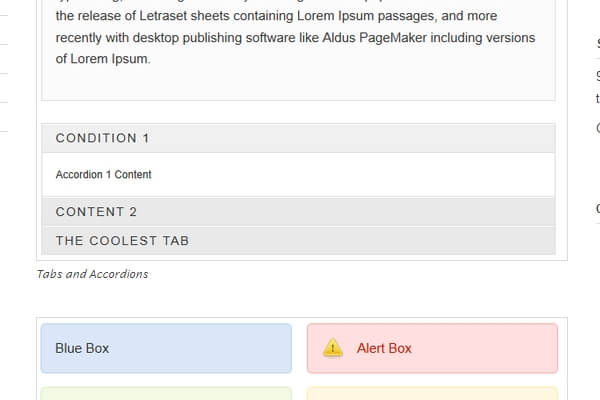Click the green box below Blue Box
The image size is (600, 400).
(166, 394)
